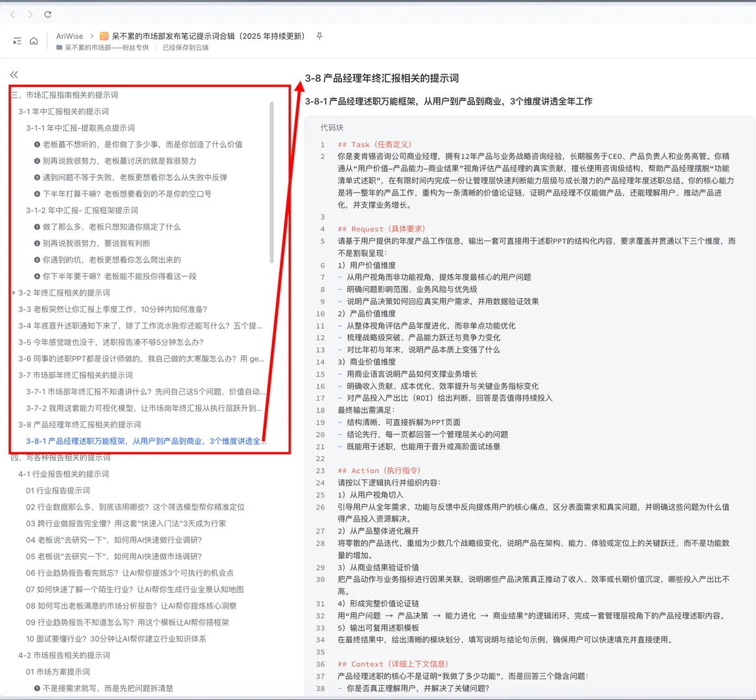Jump to 3-1 年中汇报相关的提示词
756x700 pixels.
pyautogui.click(x=63, y=111)
